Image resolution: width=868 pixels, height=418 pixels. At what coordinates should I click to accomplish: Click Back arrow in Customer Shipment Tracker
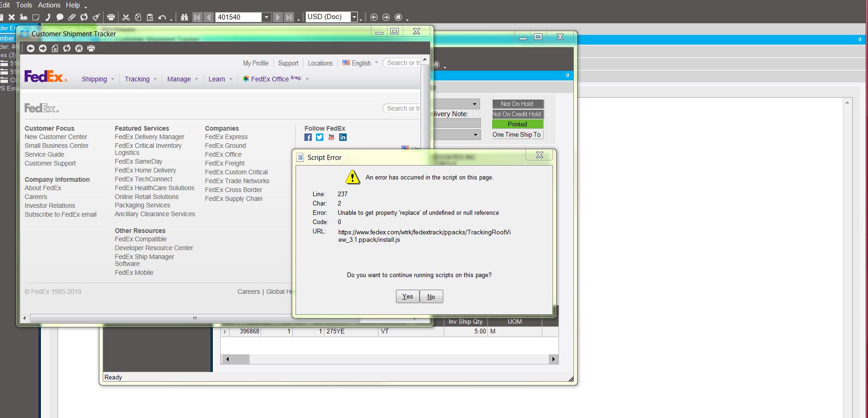31,48
